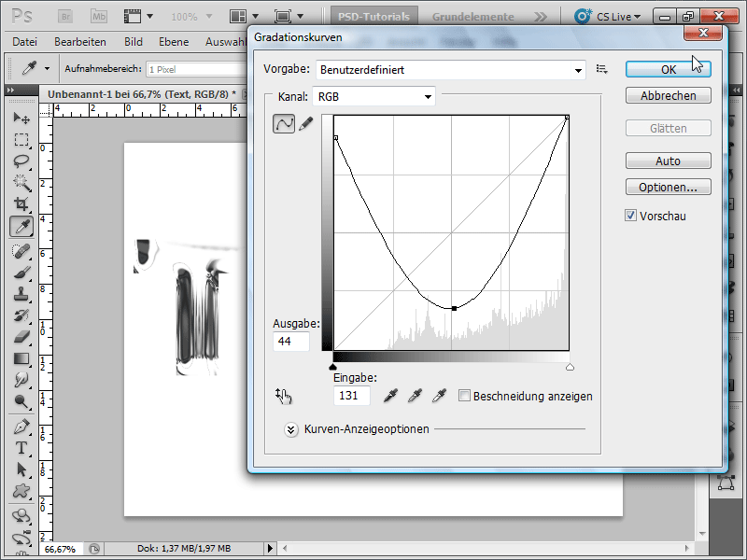Open the Photoshop application icon menu
The height and width of the screenshot is (560, 747).
pos(21,16)
